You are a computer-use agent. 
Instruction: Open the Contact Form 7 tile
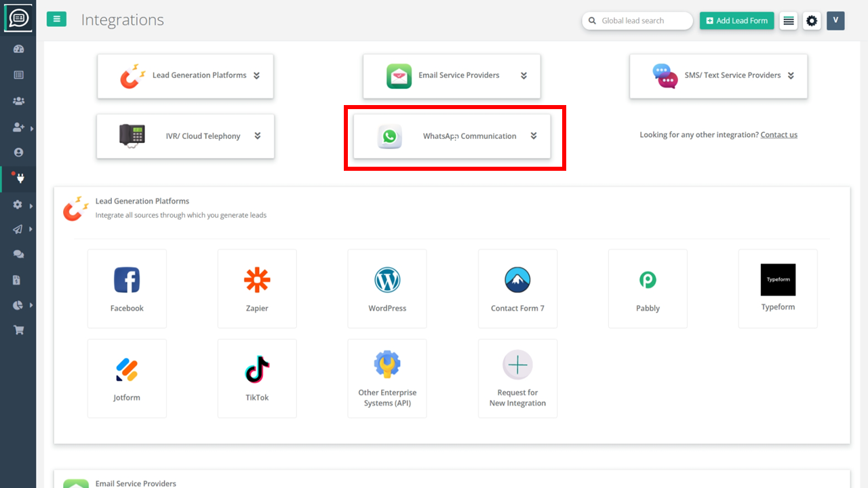[517, 289]
